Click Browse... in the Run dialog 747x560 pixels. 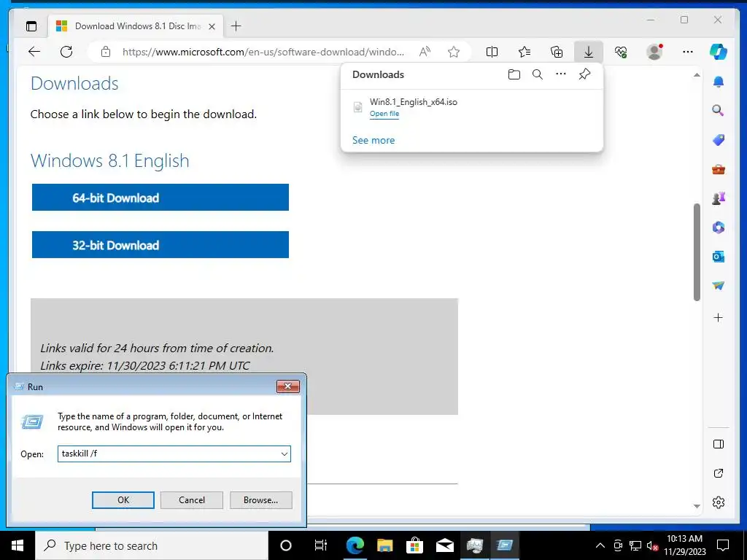pos(260,500)
